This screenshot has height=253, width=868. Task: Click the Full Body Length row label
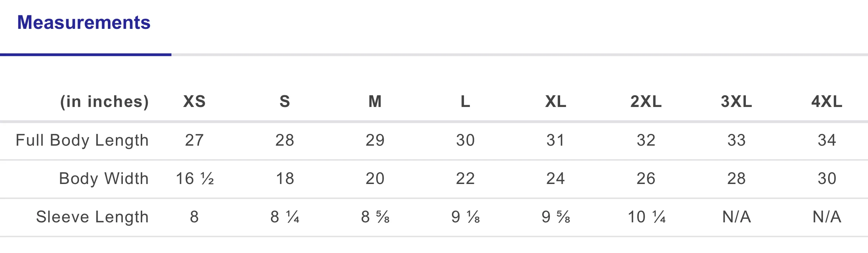[82, 141]
